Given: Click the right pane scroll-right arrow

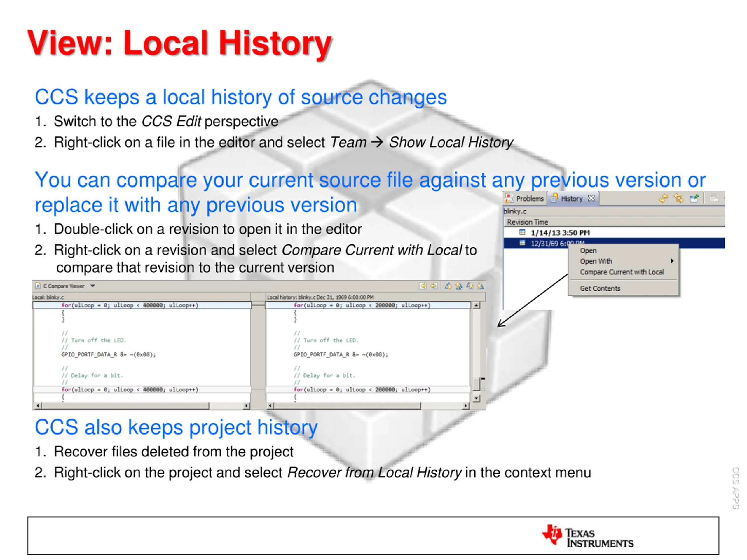Looking at the screenshot, I should pyautogui.click(x=466, y=405).
